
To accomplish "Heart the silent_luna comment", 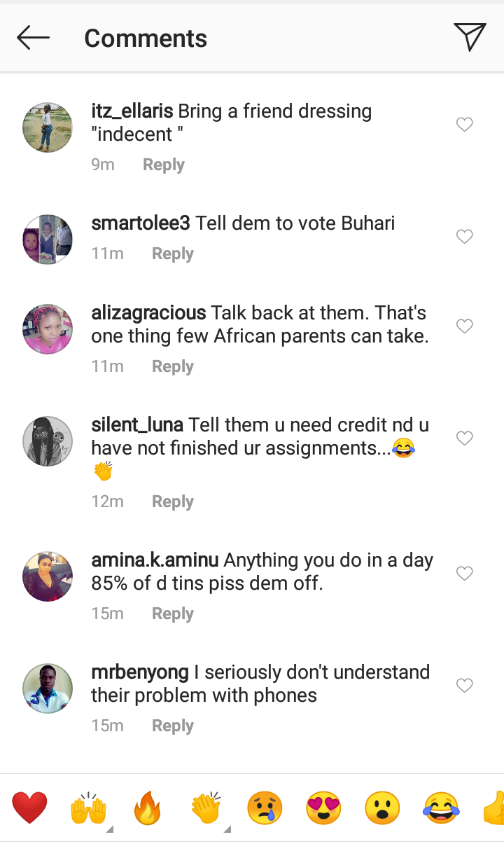I will (x=464, y=438).
